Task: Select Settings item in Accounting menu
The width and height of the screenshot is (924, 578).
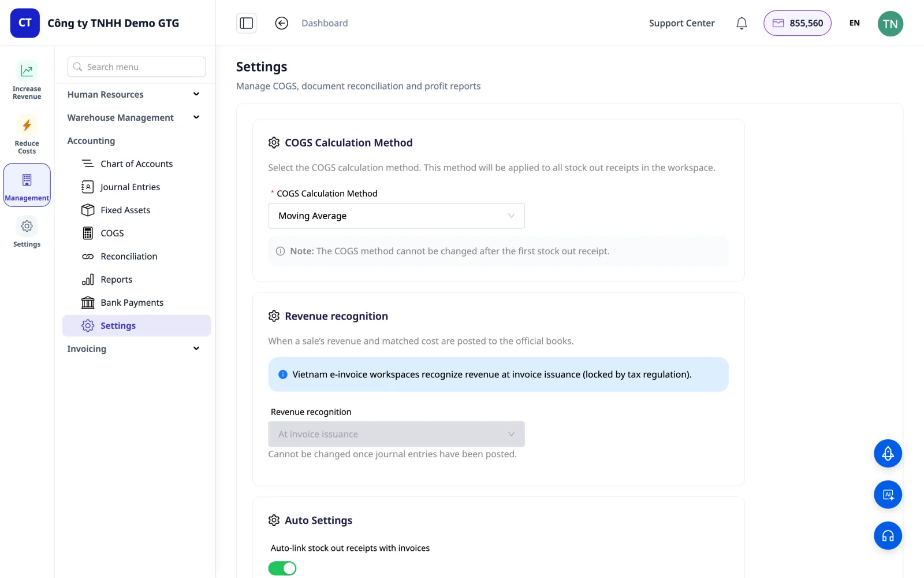Action: pos(136,325)
